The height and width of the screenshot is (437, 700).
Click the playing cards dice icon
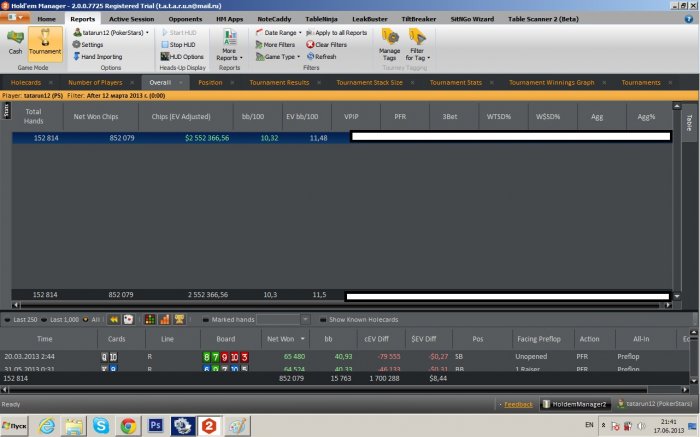click(x=129, y=320)
